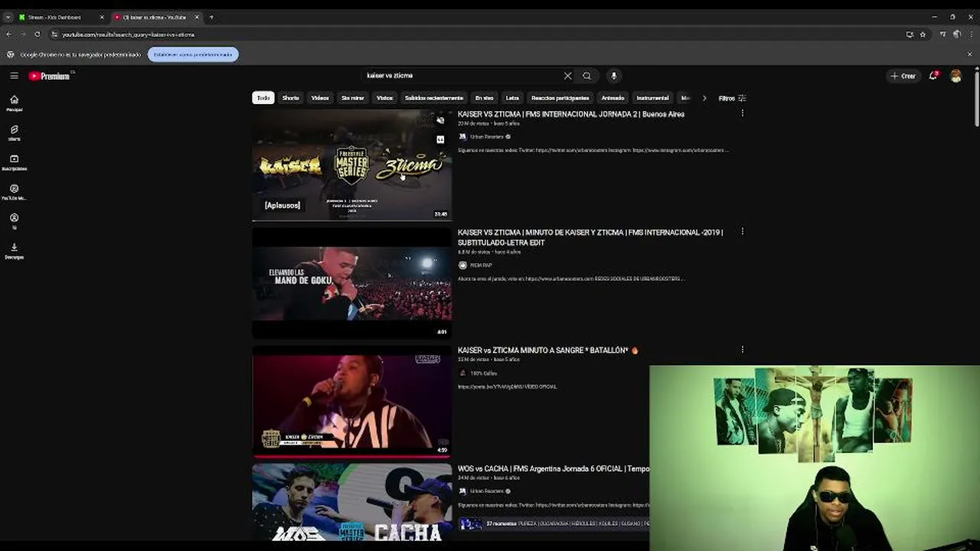
Task: Open options for Minuto a Sangre video
Action: coord(742,350)
